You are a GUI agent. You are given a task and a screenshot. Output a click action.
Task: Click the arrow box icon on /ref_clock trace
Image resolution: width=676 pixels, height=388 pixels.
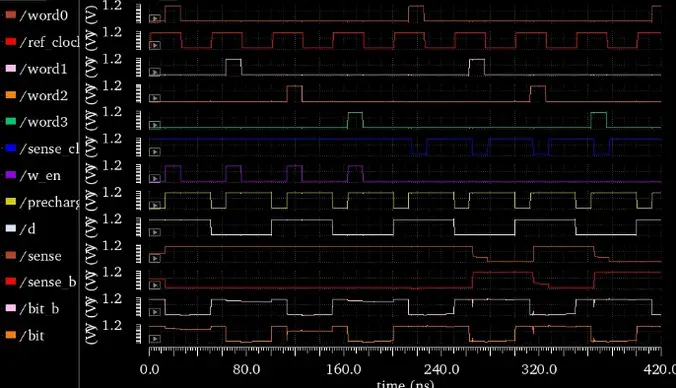(155, 45)
